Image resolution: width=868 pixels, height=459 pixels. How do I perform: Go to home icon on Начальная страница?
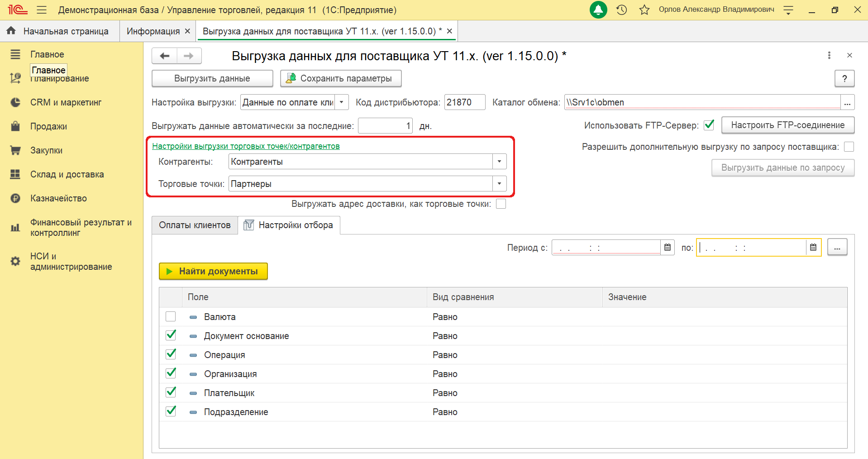[11, 30]
